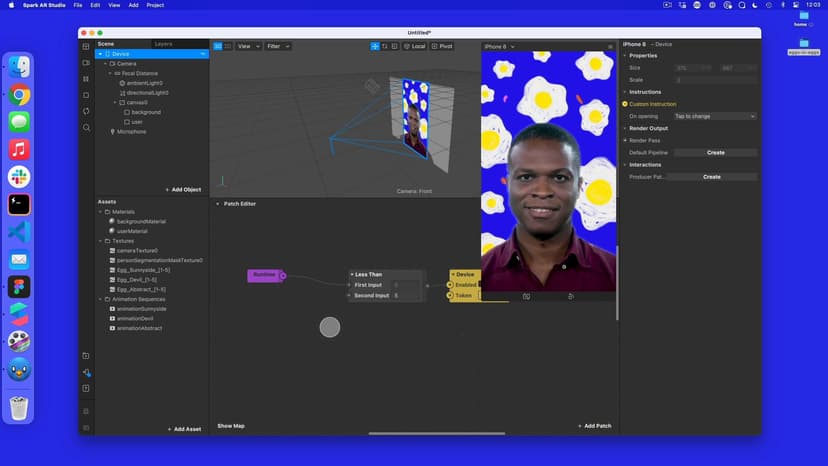Click the Scale value field in Properties

716,80
